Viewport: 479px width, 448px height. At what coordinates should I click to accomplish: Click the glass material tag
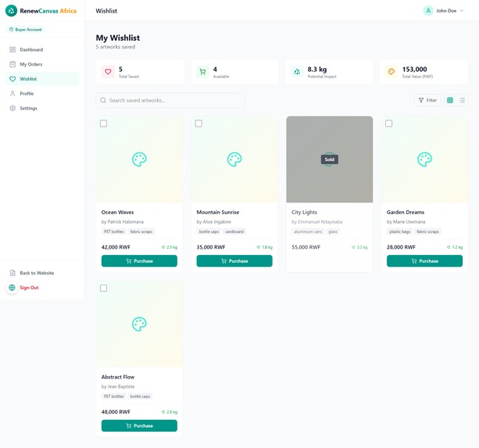tap(333, 231)
